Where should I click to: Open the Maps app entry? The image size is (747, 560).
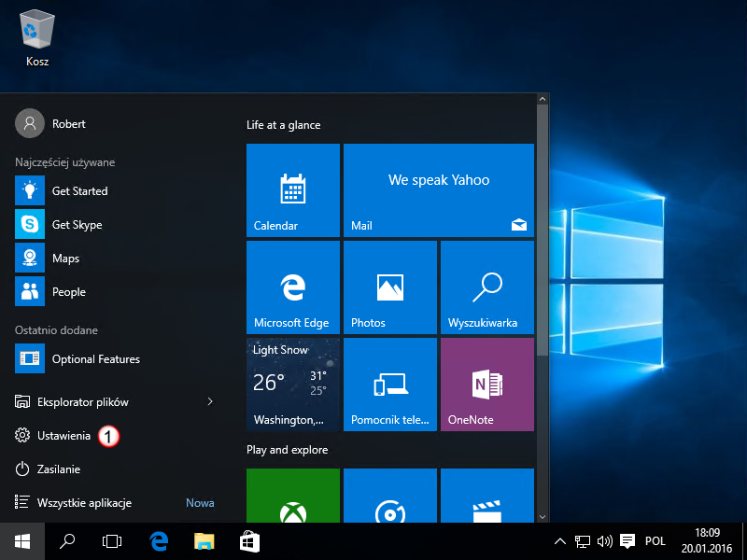[114, 259]
